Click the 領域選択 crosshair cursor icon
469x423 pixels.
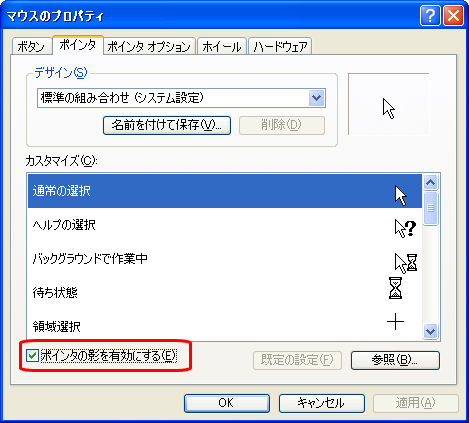395,321
